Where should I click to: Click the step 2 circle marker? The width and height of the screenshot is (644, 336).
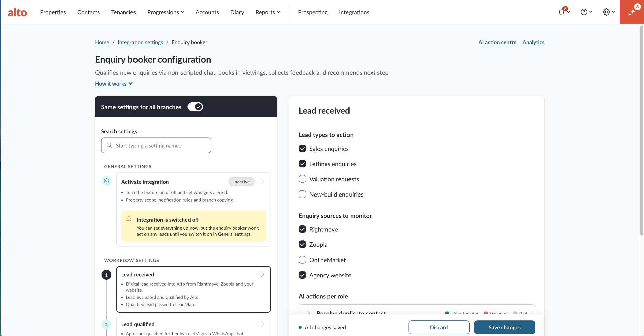click(x=106, y=325)
